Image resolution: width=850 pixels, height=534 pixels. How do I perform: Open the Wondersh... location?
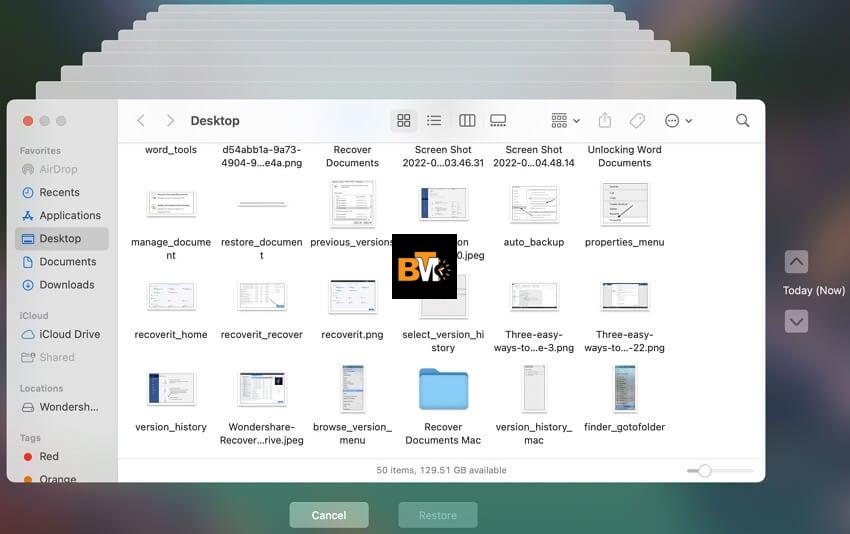tap(60, 407)
